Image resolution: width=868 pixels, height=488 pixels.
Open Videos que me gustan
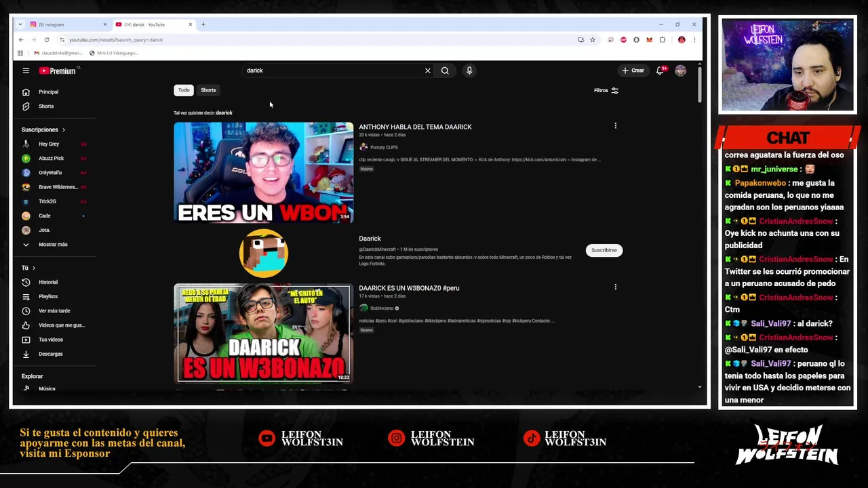pyautogui.click(x=61, y=325)
